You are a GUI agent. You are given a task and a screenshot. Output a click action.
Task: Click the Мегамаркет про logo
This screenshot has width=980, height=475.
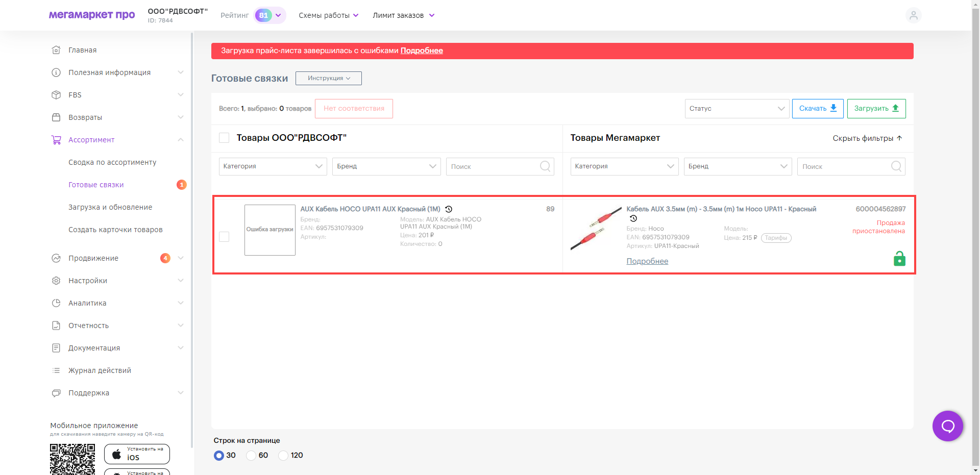tap(92, 15)
